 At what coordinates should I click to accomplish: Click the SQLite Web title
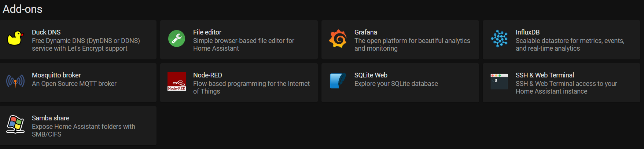tap(371, 75)
